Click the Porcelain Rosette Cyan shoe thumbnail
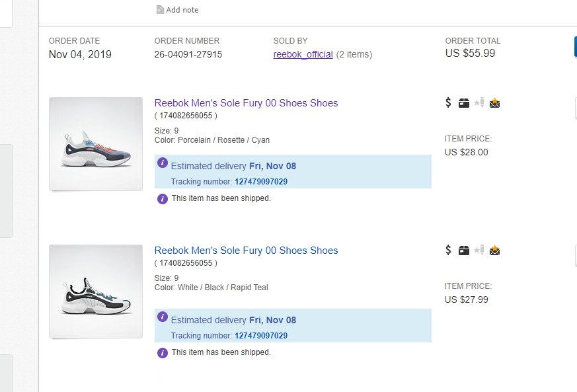This screenshot has width=577, height=392. [96, 144]
